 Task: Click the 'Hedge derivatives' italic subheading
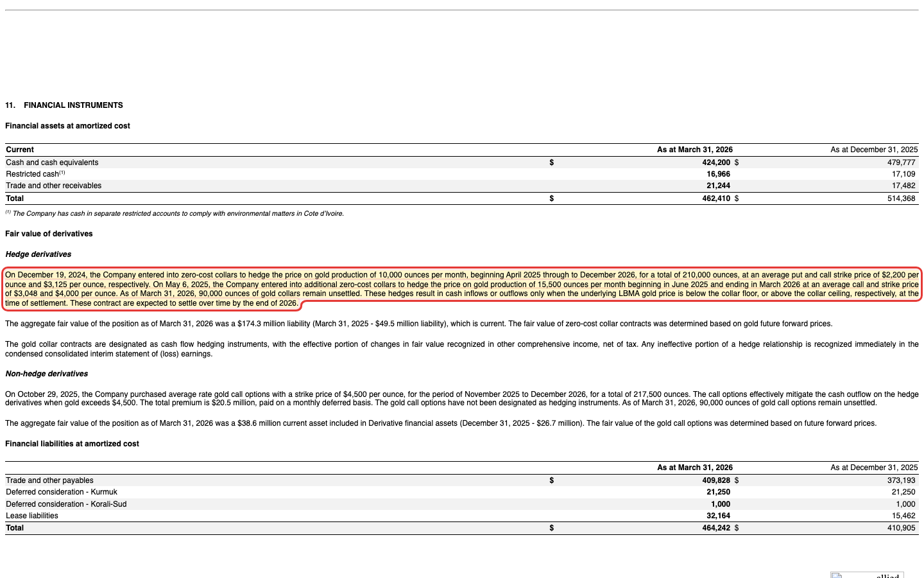pos(38,254)
